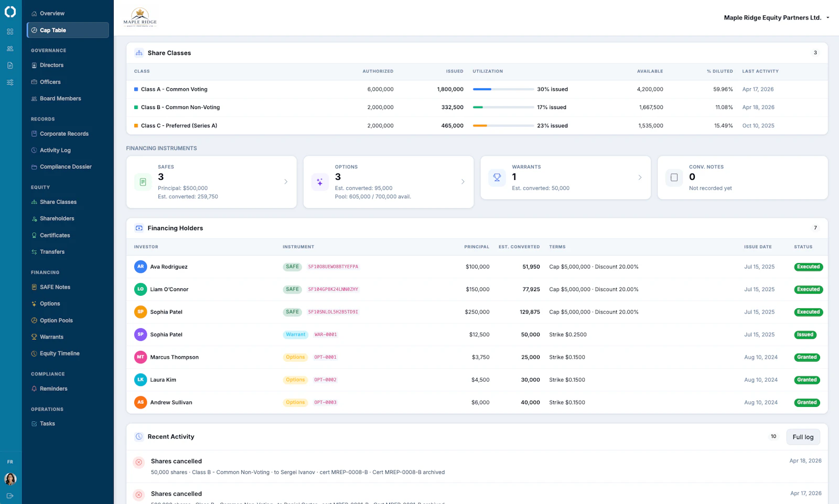Click the Share Classes sidebar icon

pyautogui.click(x=34, y=202)
